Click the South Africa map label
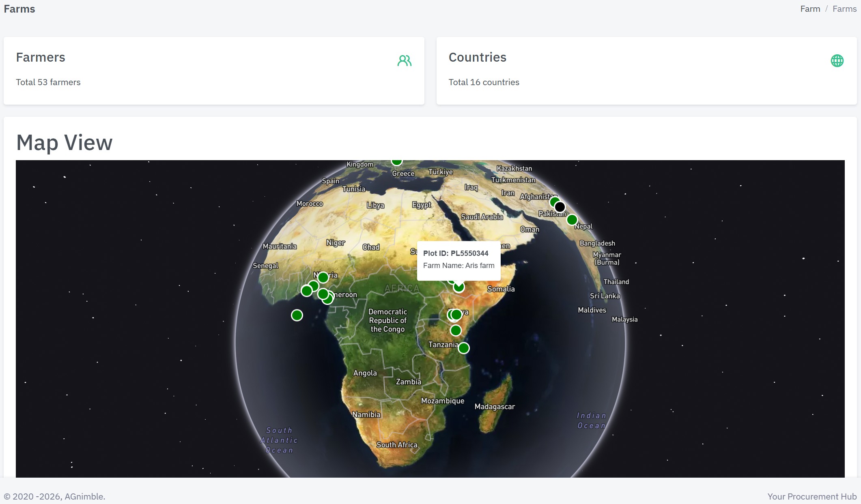 (x=397, y=445)
